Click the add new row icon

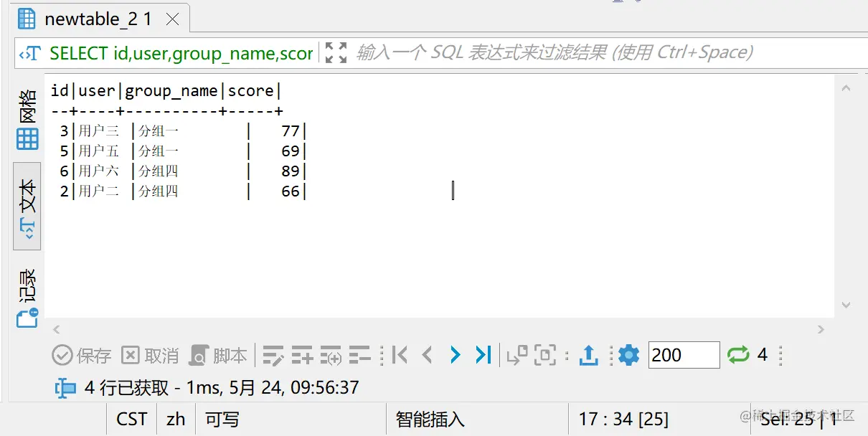point(302,354)
